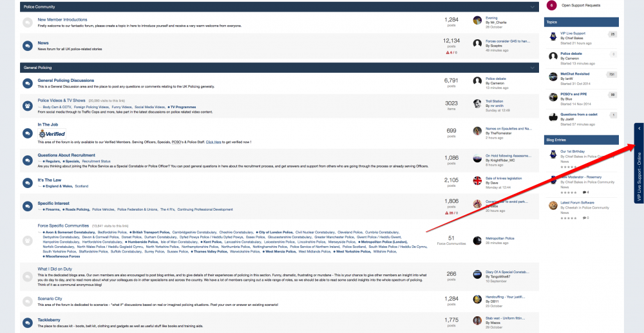The image size is (644, 333).
Task: Click the Police Videos & TV Shows group icon
Action: (28, 106)
